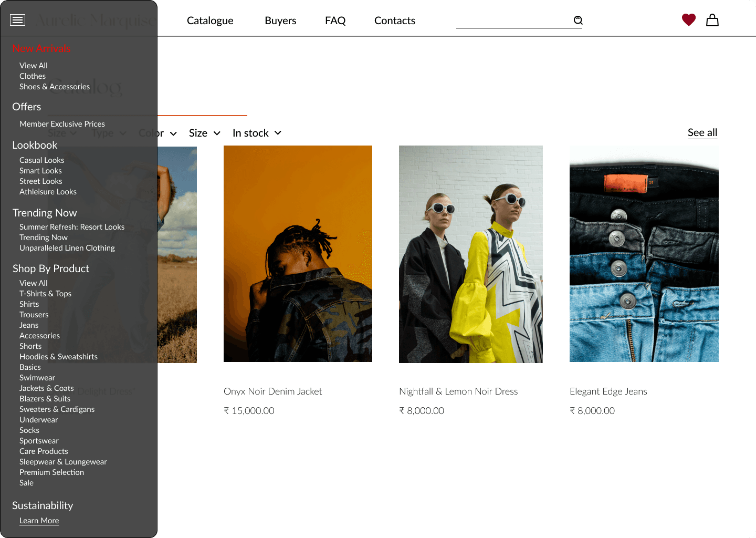Open the FAQ page

click(x=335, y=20)
